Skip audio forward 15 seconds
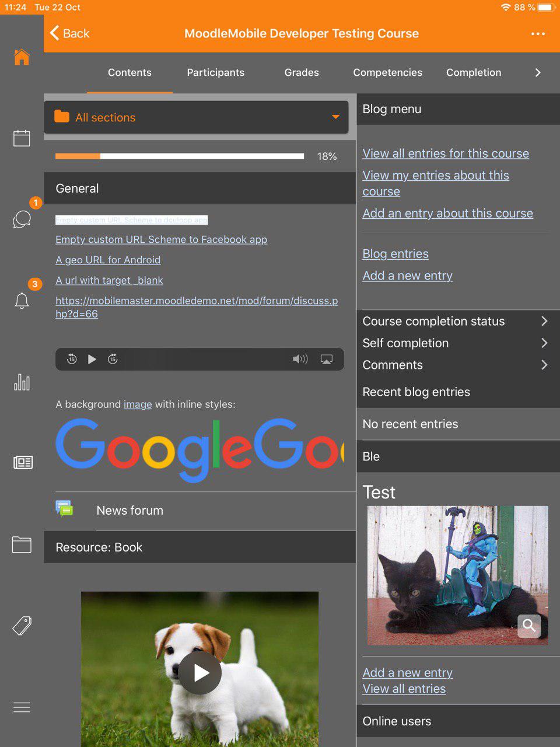 tap(113, 359)
